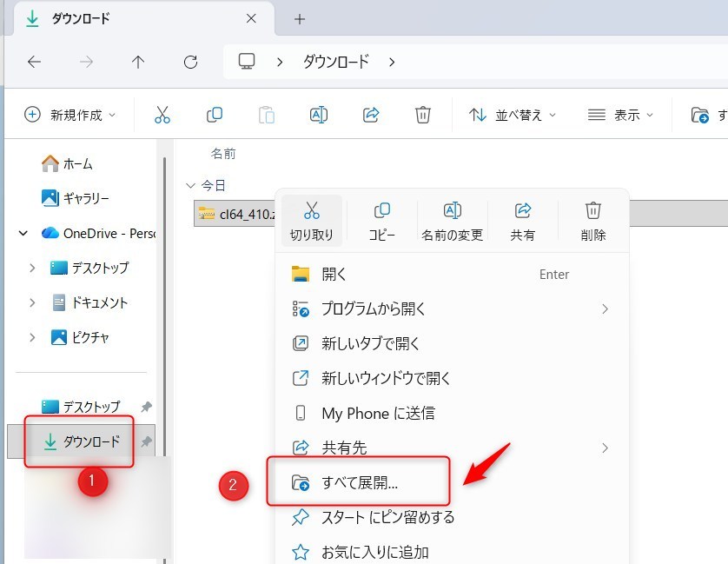Open the 表示 view dropdown
Screen dimensions: 728x564
click(x=620, y=115)
